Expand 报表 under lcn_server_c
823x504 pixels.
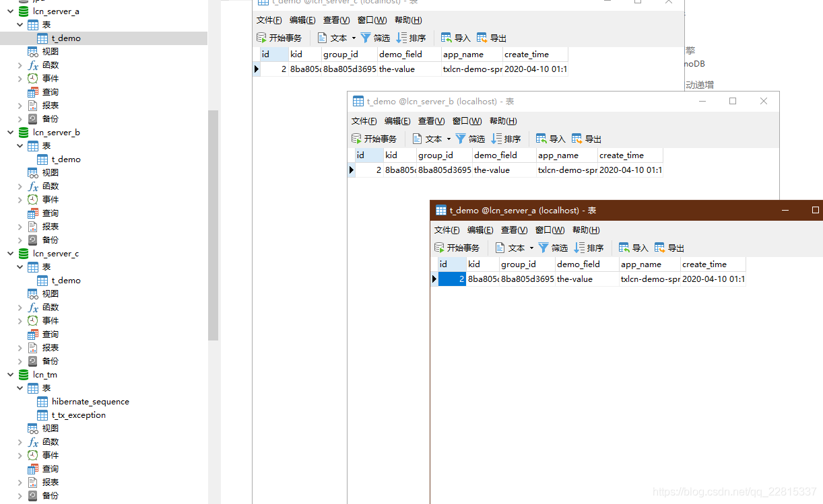(20, 348)
